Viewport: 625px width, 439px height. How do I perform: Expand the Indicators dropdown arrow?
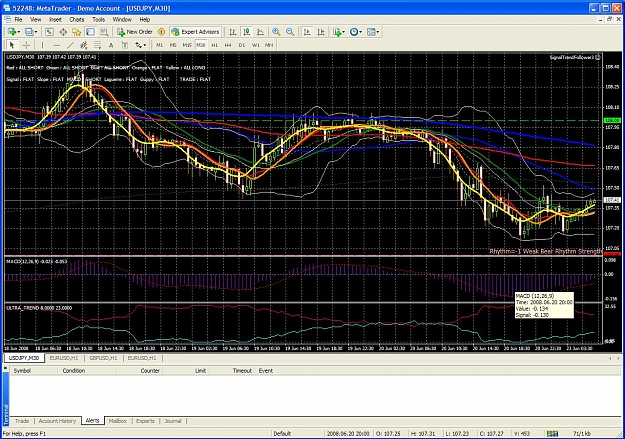344,32
